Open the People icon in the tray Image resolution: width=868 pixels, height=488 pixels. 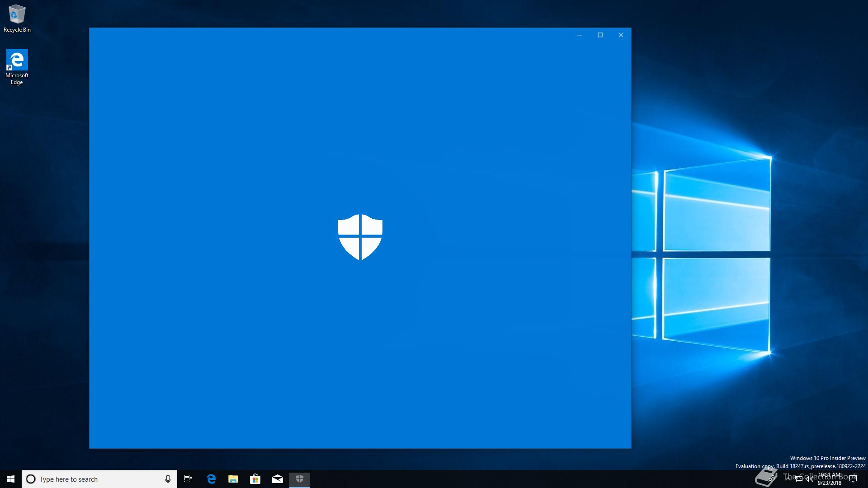(772, 479)
